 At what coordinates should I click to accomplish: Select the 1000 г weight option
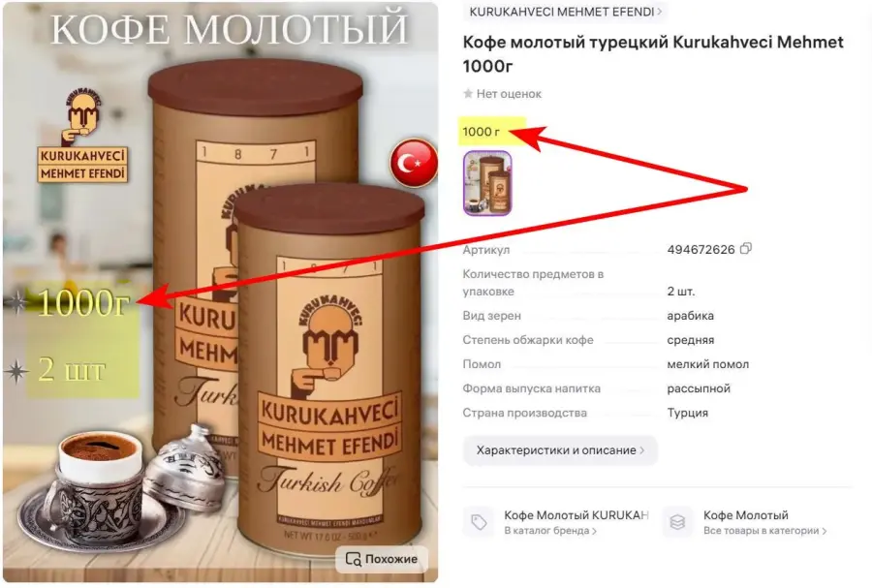pyautogui.click(x=482, y=132)
